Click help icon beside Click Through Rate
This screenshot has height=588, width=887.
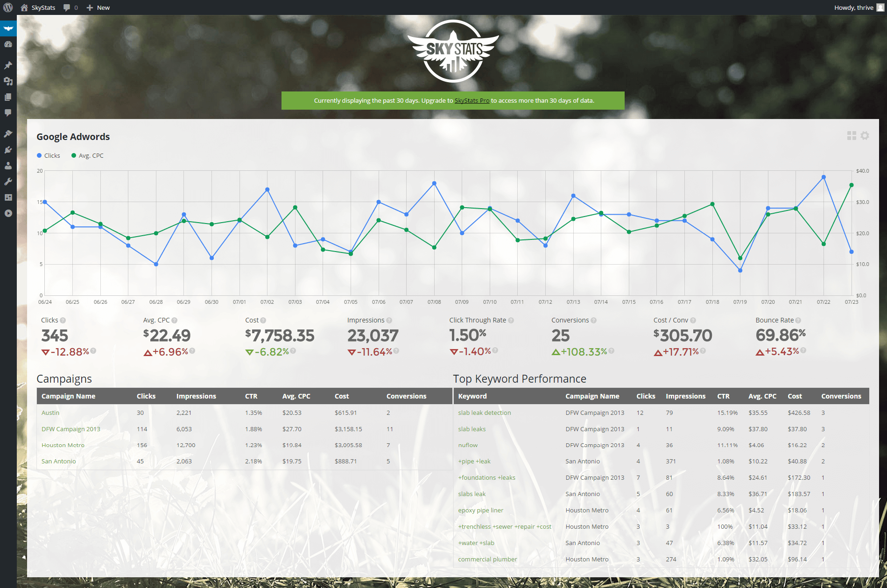(511, 320)
